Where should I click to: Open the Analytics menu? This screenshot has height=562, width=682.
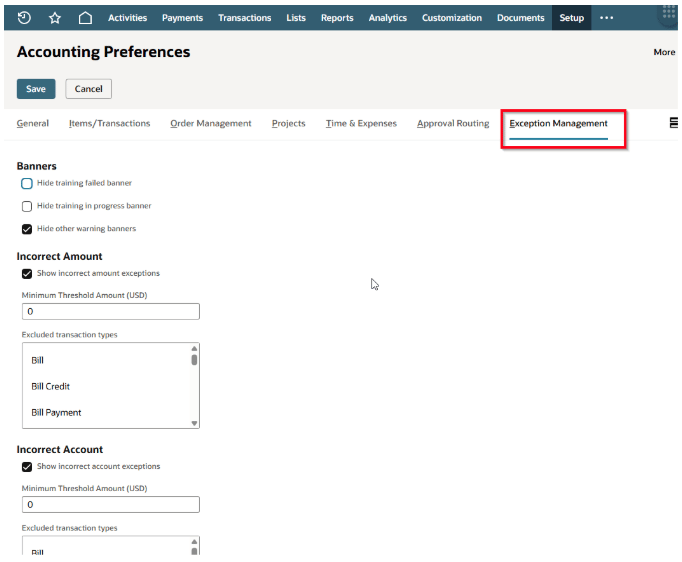[x=388, y=18]
